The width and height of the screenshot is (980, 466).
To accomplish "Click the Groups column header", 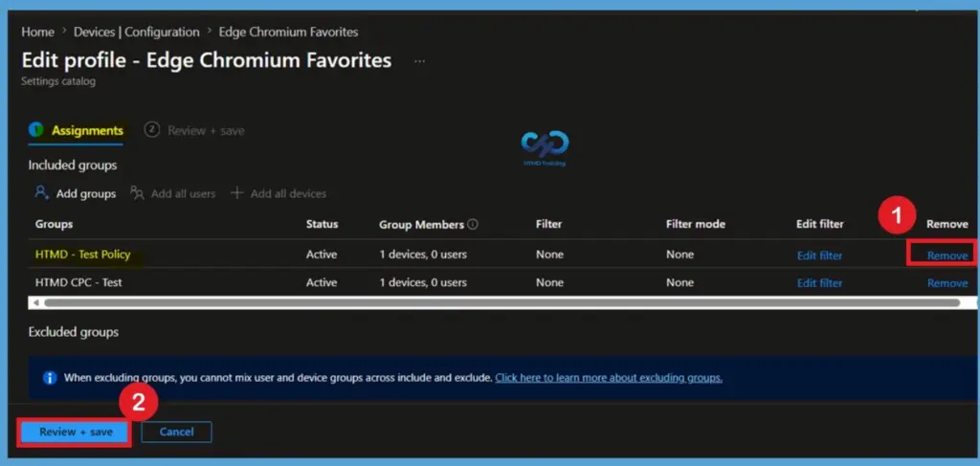I will 54,224.
